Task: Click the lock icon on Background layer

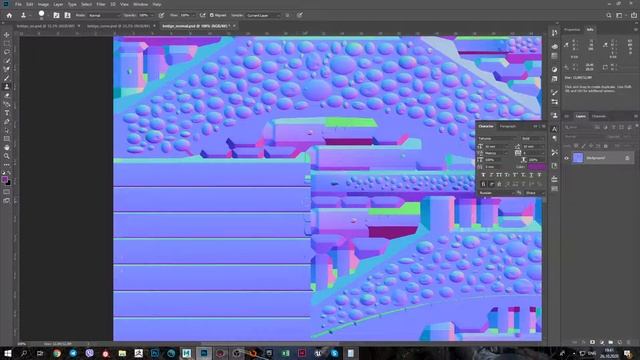Action: point(627,158)
